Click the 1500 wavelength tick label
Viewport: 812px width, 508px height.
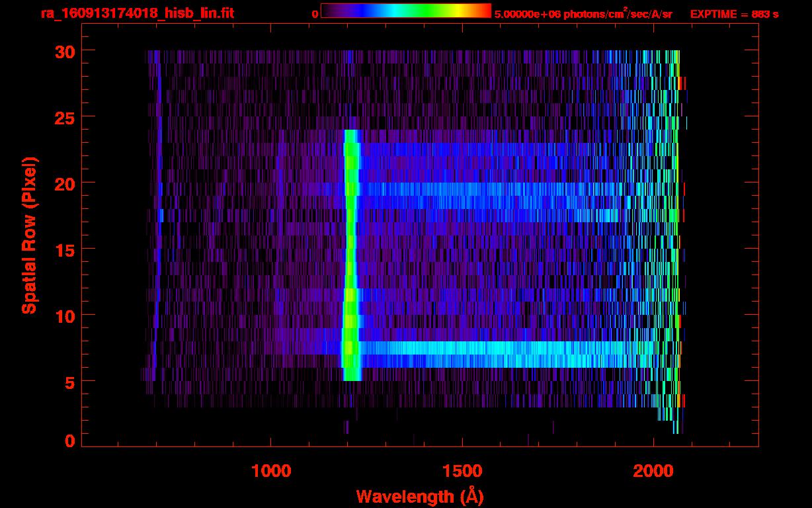click(x=462, y=471)
